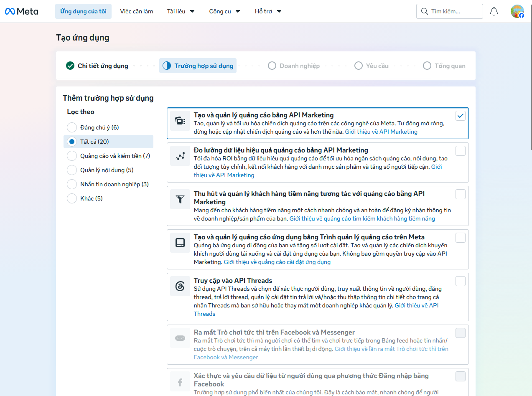Check Thu hút và quản lý khách hàng tiềm năng
Image resolution: width=532 pixels, height=396 pixels.
point(461,194)
